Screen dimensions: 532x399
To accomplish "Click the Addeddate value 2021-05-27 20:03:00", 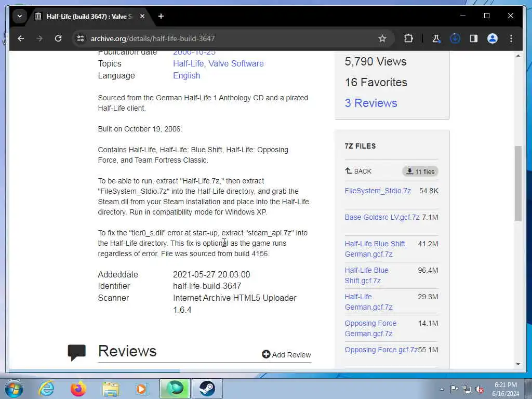I will click(x=211, y=274).
